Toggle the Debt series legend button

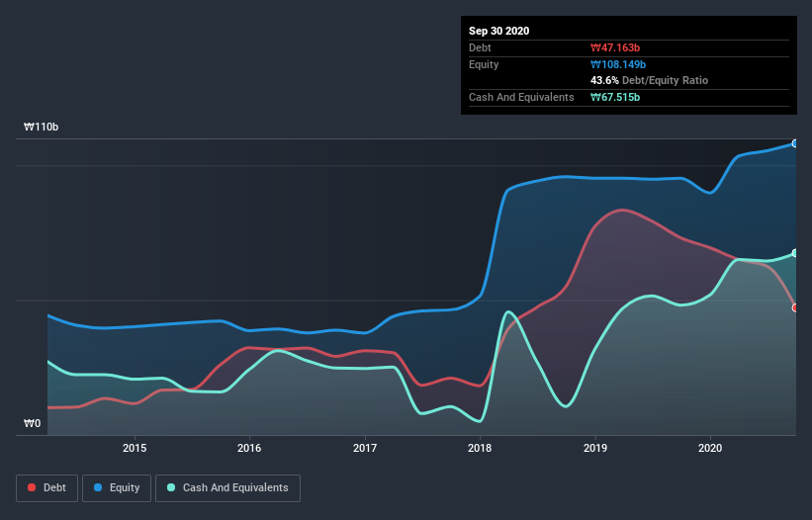(x=47, y=488)
